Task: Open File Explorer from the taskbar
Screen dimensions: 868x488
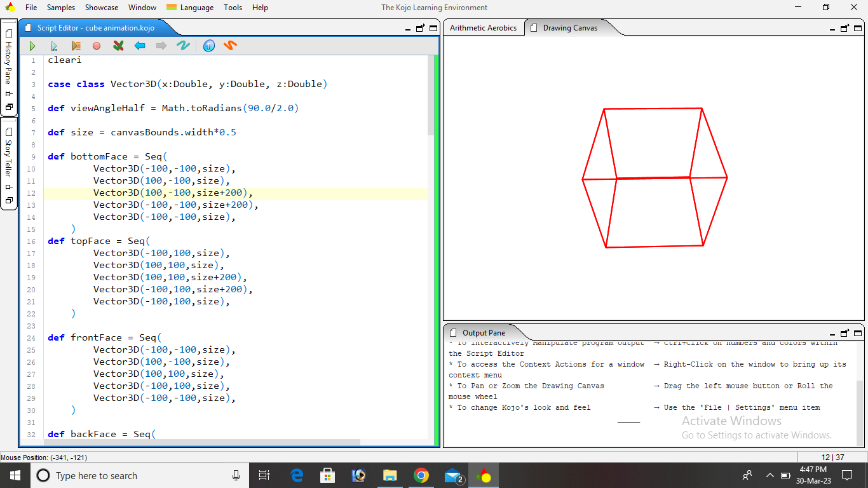Action: (390, 475)
